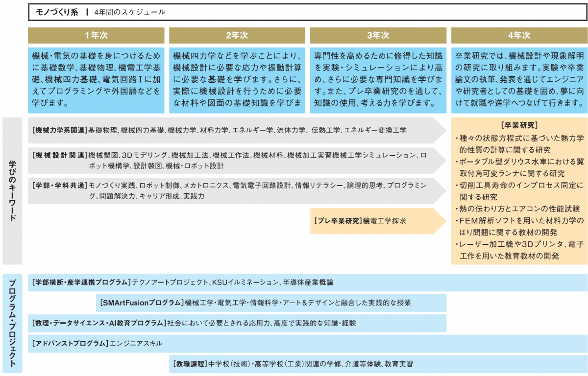The width and height of the screenshot is (588, 376).
Task: Select the '4年次' year header
Action: pos(519,36)
